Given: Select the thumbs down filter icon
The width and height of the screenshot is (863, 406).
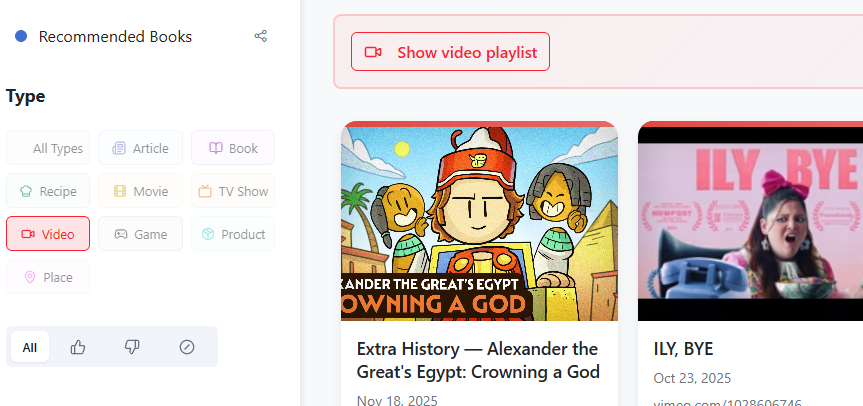Looking at the screenshot, I should (132, 347).
